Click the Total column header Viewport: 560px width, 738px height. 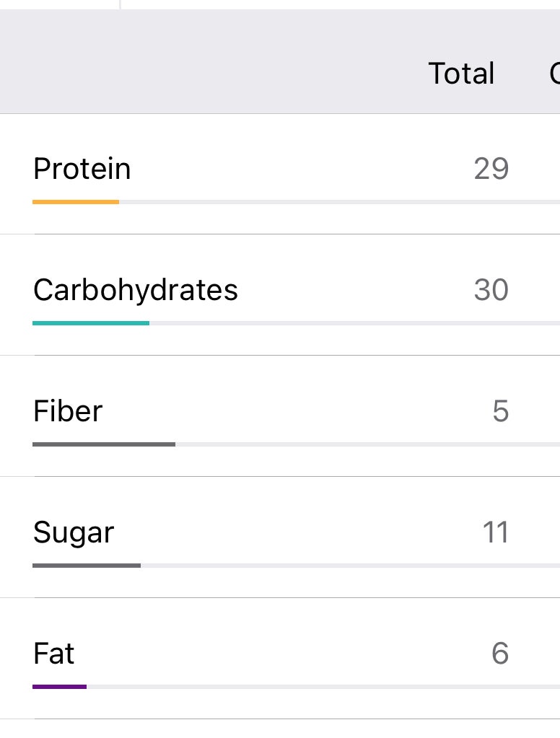pos(462,74)
